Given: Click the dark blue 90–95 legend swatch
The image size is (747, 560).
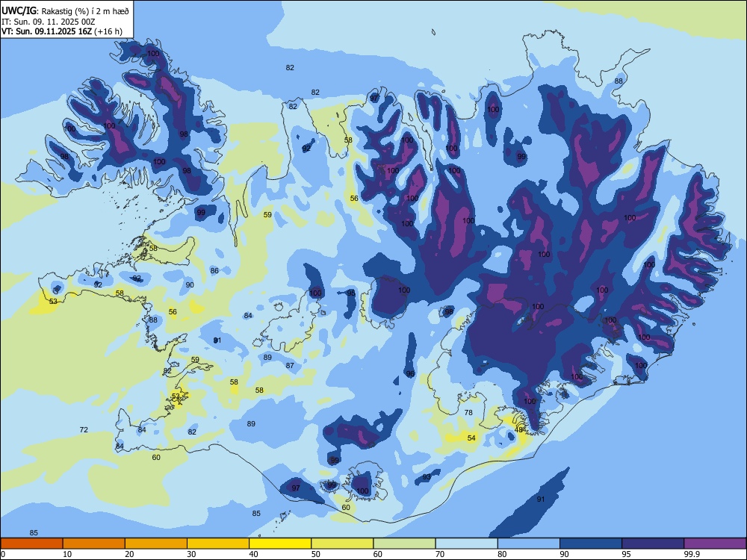Looking at the screenshot, I should pyautogui.click(x=591, y=544).
